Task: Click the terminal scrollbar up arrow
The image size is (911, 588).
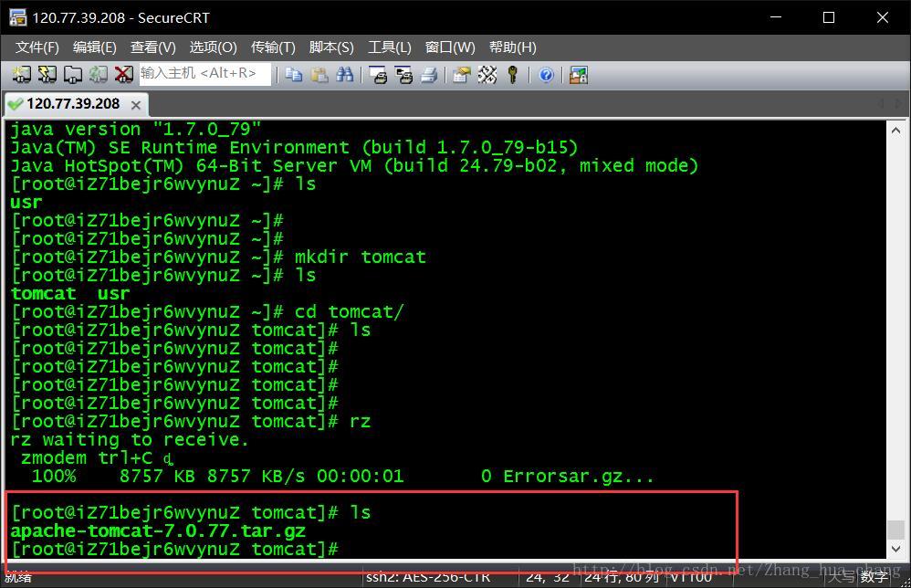Action: coord(895,131)
